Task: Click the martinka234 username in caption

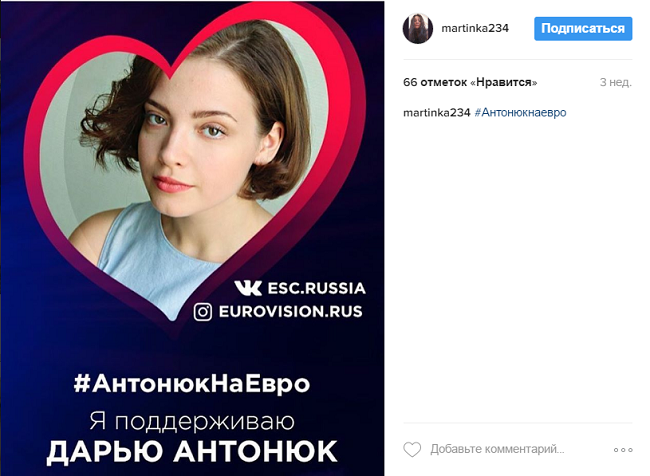Action: pyautogui.click(x=437, y=112)
